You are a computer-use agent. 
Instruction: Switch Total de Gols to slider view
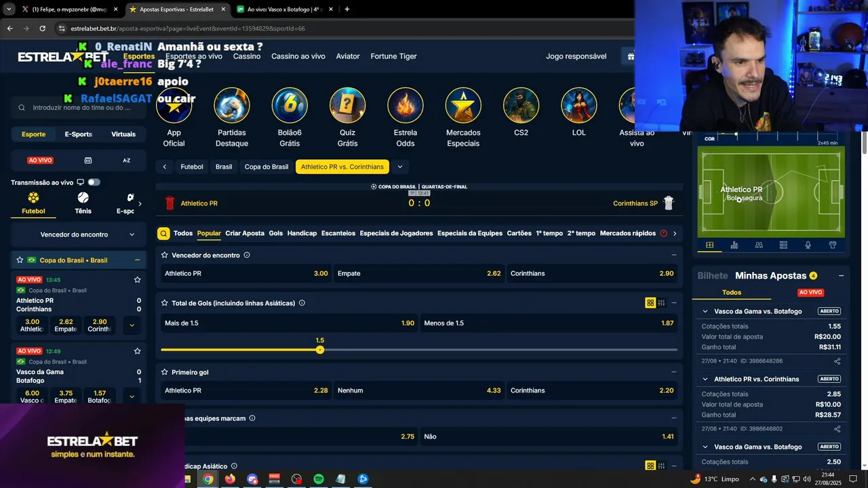point(661,303)
